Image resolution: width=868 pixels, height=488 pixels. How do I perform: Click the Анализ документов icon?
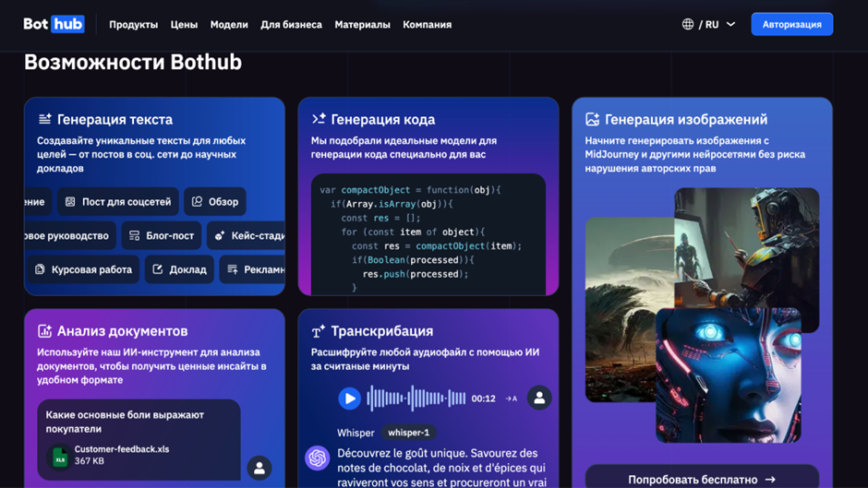pos(45,331)
